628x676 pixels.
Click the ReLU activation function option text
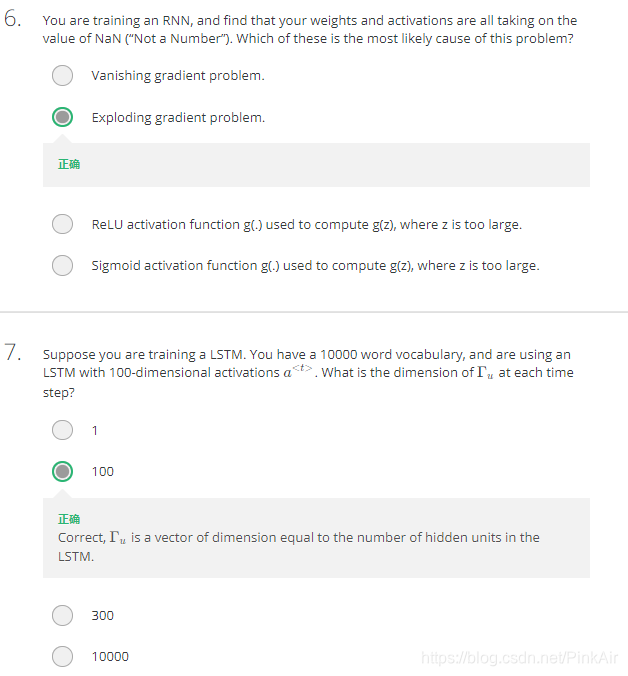[306, 225]
